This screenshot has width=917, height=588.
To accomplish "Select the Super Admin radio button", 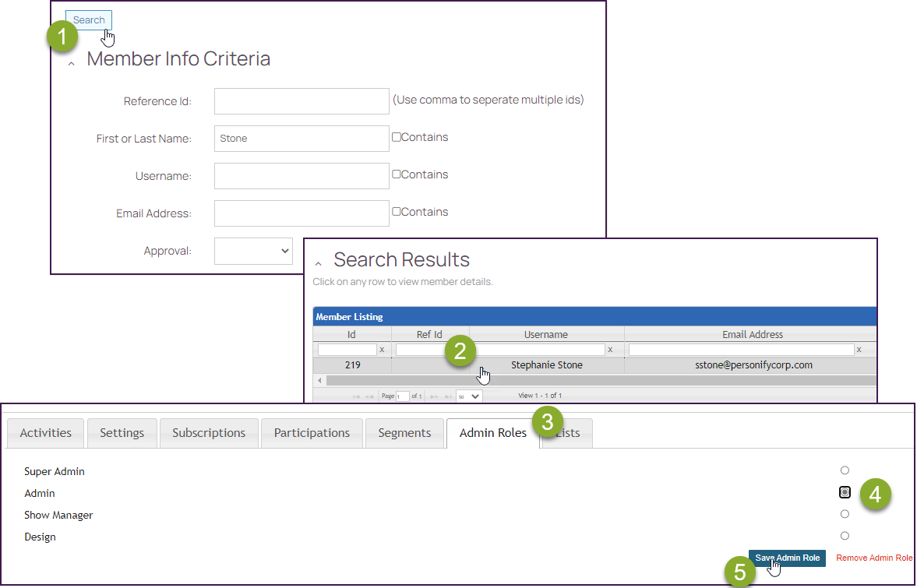I will [845, 470].
